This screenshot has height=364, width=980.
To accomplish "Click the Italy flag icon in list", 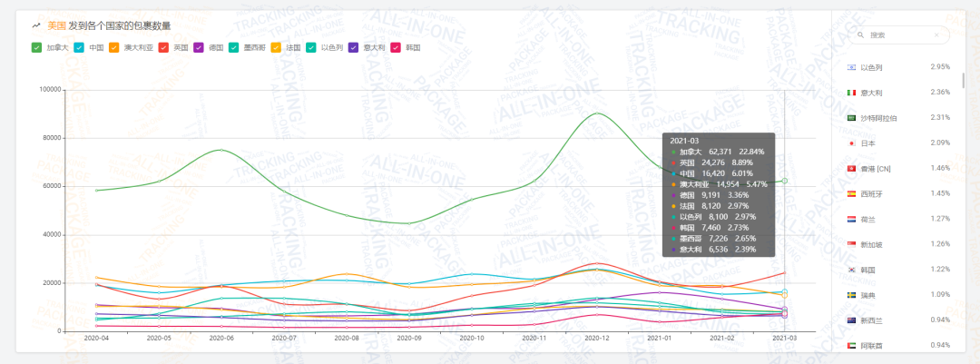I will pos(851,93).
